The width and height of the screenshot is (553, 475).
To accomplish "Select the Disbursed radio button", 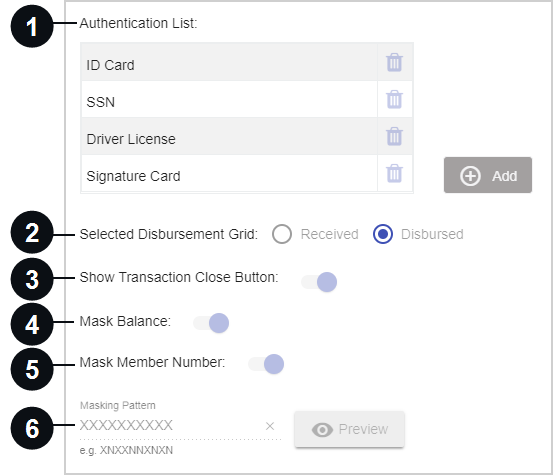I will 383,234.
